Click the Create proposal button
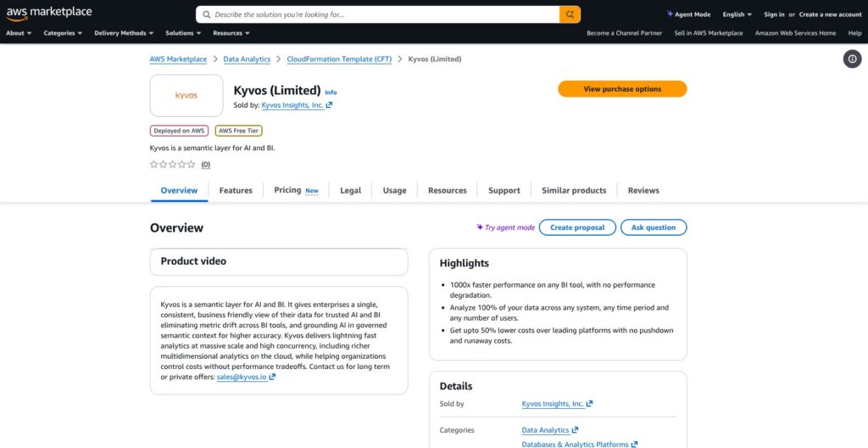The height and width of the screenshot is (448, 868). (577, 227)
